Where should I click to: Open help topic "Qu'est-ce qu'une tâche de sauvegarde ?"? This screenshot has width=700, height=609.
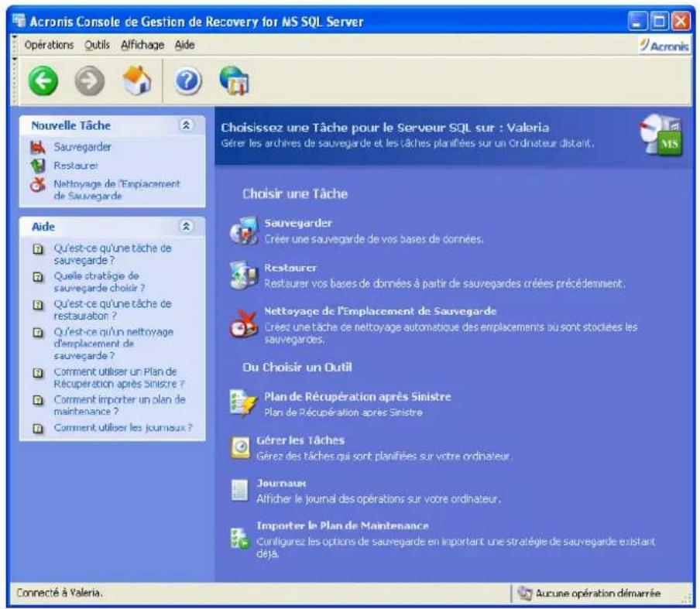coord(112,255)
